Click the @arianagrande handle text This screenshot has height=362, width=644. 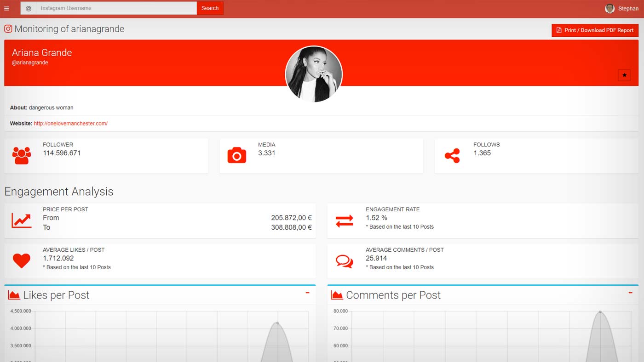pyautogui.click(x=30, y=62)
